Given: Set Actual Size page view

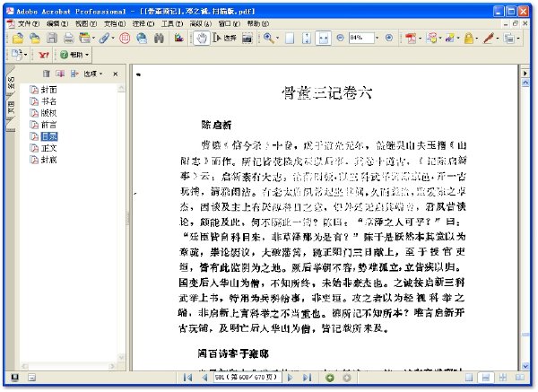Looking at the screenshot, I should [x=290, y=38].
